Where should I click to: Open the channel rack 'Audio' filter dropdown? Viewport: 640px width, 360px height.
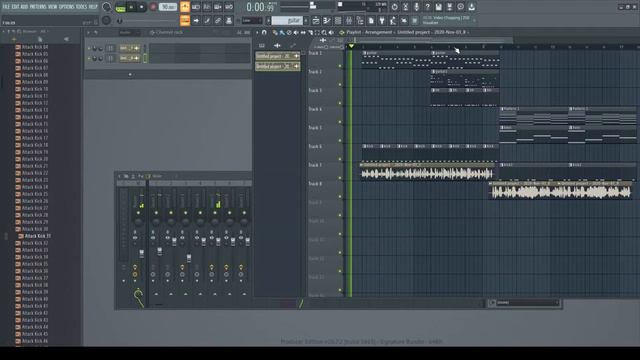click(x=129, y=32)
